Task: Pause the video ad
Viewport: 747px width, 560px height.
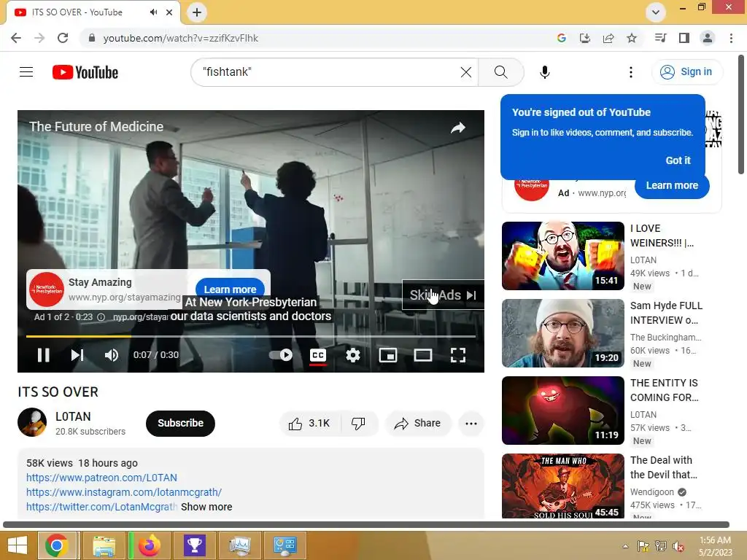Action: 43,355
